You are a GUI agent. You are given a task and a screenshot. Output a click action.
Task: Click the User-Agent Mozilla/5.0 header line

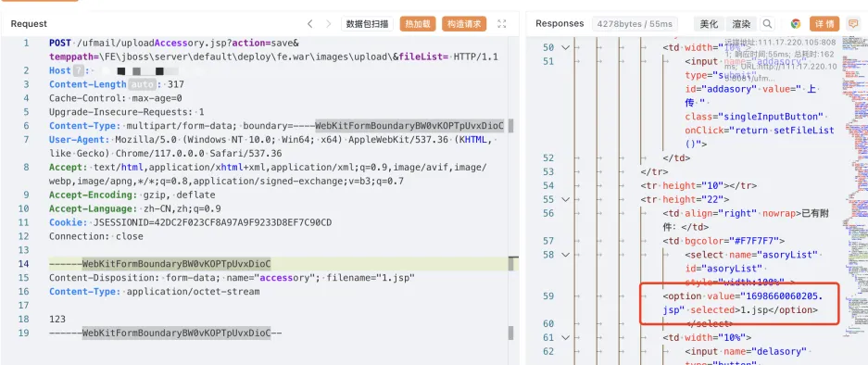(273, 146)
